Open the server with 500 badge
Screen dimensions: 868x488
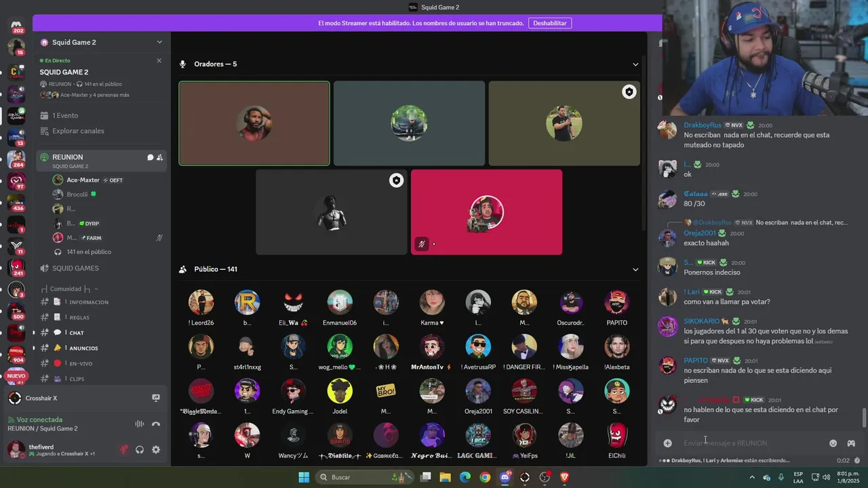[16, 312]
